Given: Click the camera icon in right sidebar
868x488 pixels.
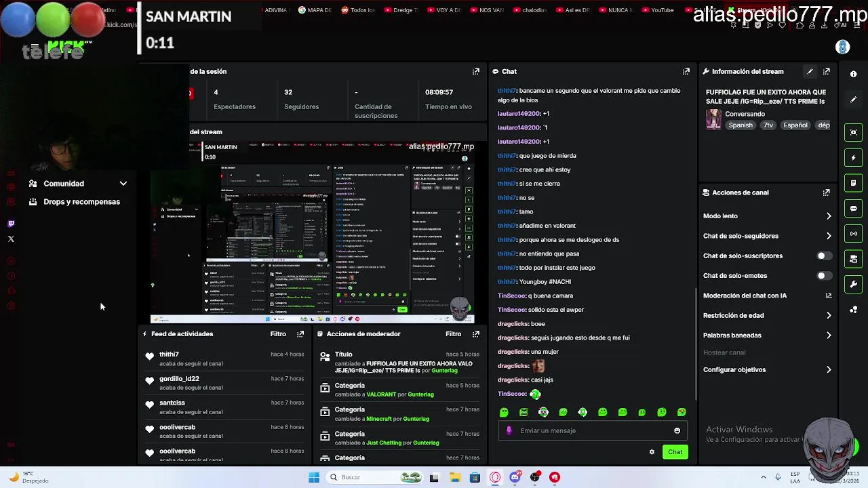Looking at the screenshot, I should pyautogui.click(x=854, y=259).
